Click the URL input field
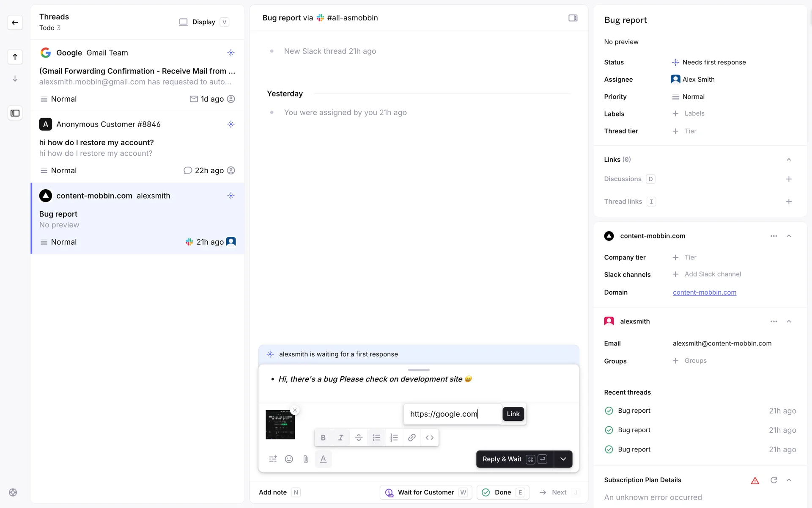The image size is (812, 508). (x=452, y=414)
